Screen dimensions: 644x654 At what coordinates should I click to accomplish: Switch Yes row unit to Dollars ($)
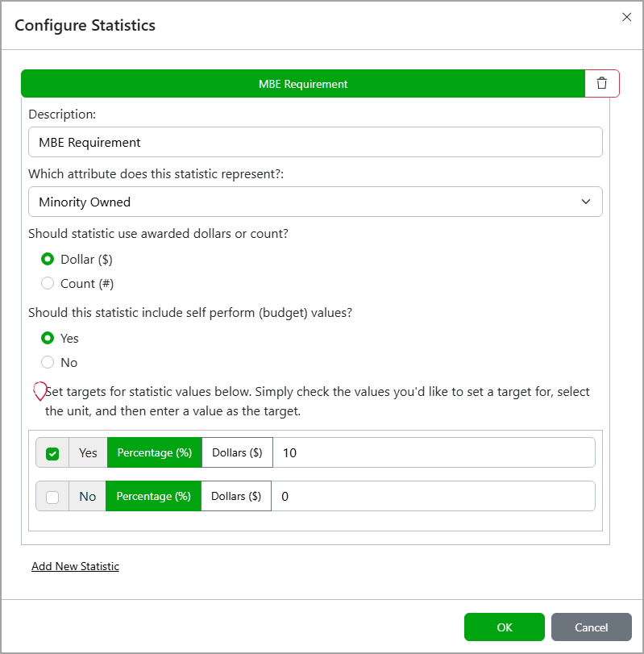237,452
